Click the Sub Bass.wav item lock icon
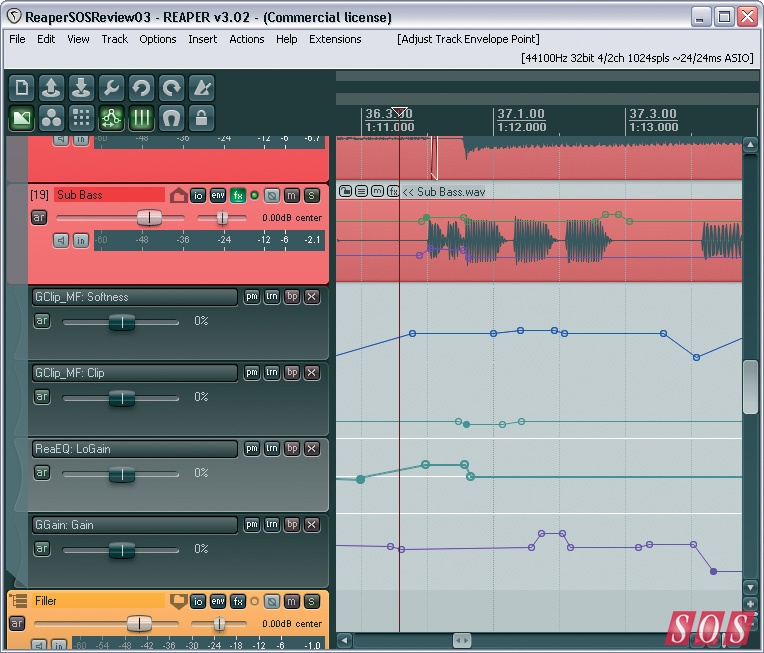The height and width of the screenshot is (653, 764). pyautogui.click(x=345, y=192)
